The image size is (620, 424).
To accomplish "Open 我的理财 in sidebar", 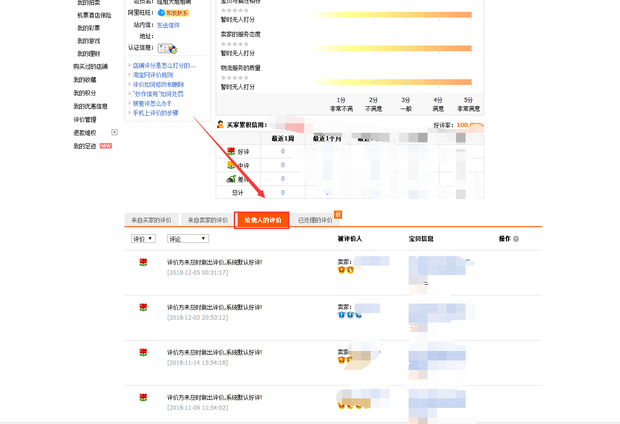I will point(89,54).
